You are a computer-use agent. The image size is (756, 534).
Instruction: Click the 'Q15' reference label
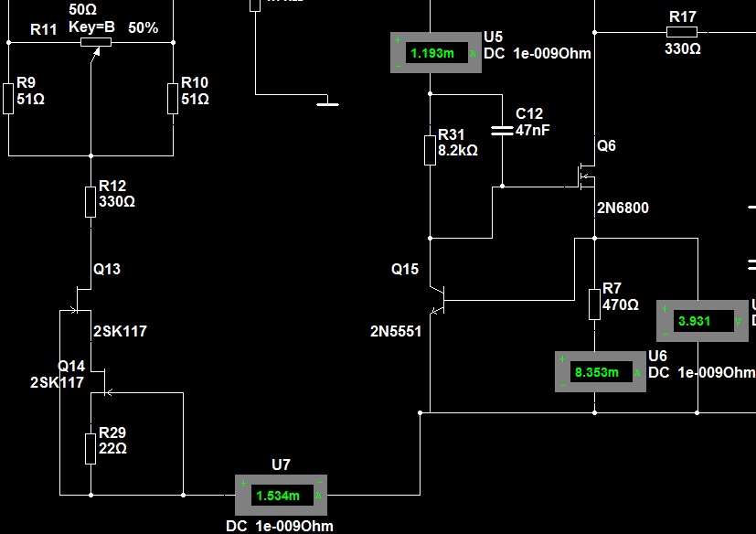point(405,269)
